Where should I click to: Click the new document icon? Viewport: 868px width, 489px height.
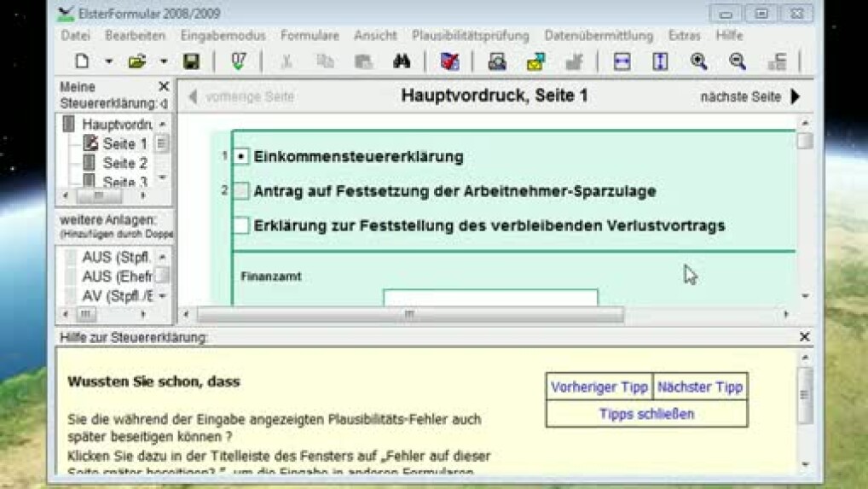82,61
